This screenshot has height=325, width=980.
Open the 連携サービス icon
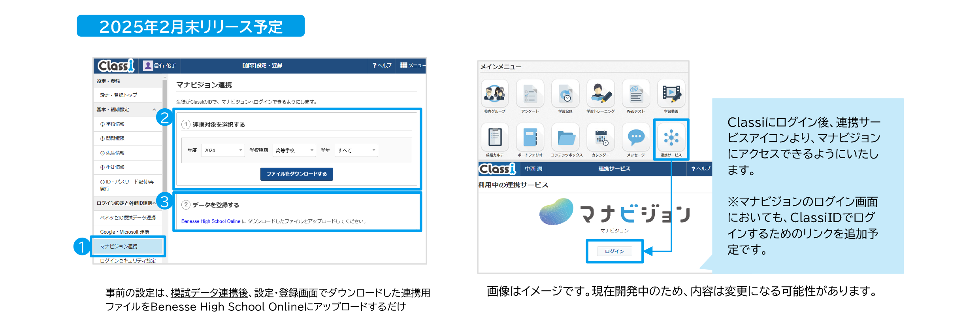point(671,137)
